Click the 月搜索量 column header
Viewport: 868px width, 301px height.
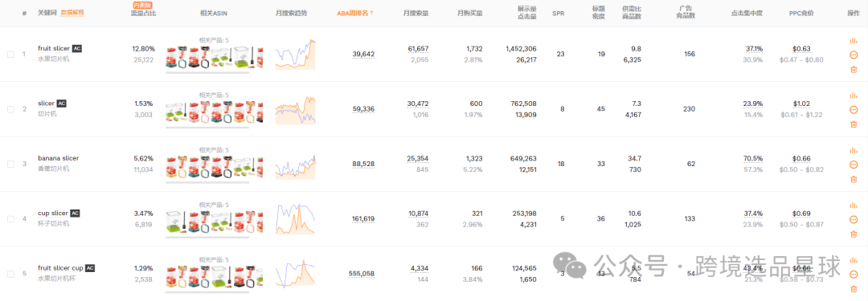tap(416, 13)
